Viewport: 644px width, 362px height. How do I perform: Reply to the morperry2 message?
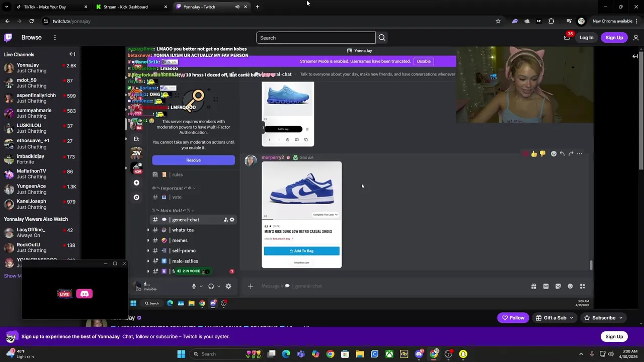562,154
